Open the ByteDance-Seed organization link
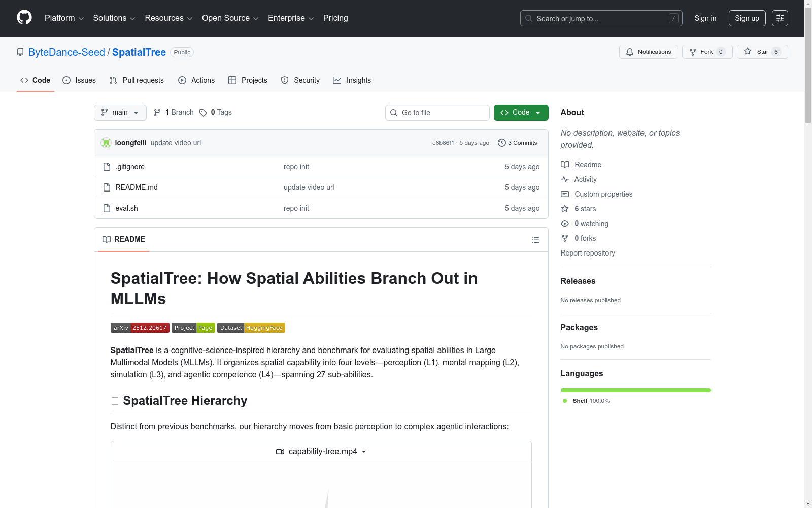The image size is (812, 508). click(66, 52)
